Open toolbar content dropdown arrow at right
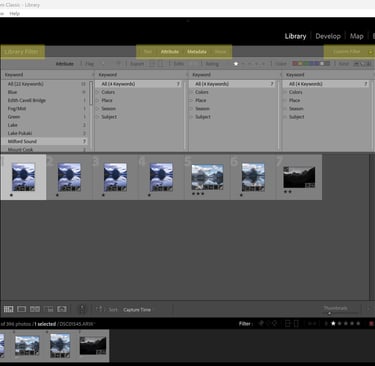The width and height of the screenshot is (375, 366). pyautogui.click(x=369, y=309)
